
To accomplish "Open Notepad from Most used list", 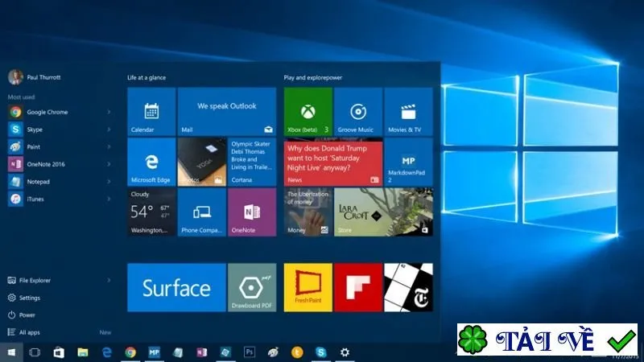I will [x=60, y=182].
